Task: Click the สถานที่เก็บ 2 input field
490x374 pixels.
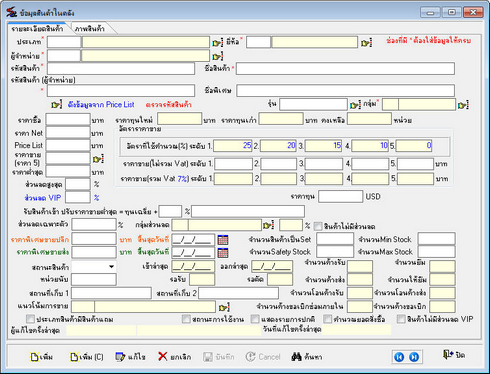Action: [239, 293]
